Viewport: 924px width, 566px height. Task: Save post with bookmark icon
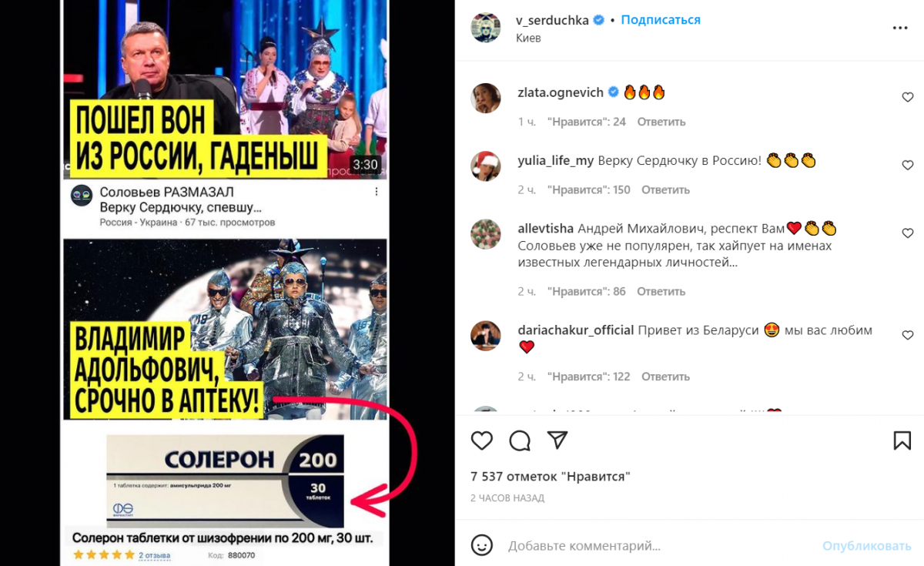click(x=902, y=440)
